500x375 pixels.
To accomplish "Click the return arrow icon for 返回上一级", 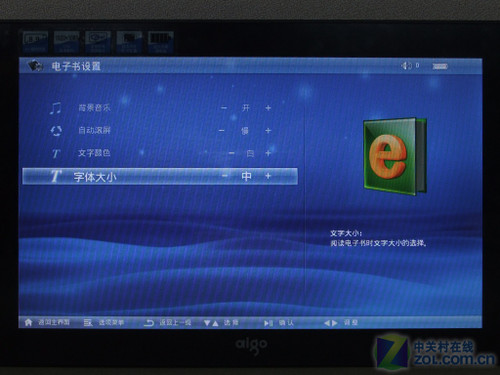I will pos(149,323).
